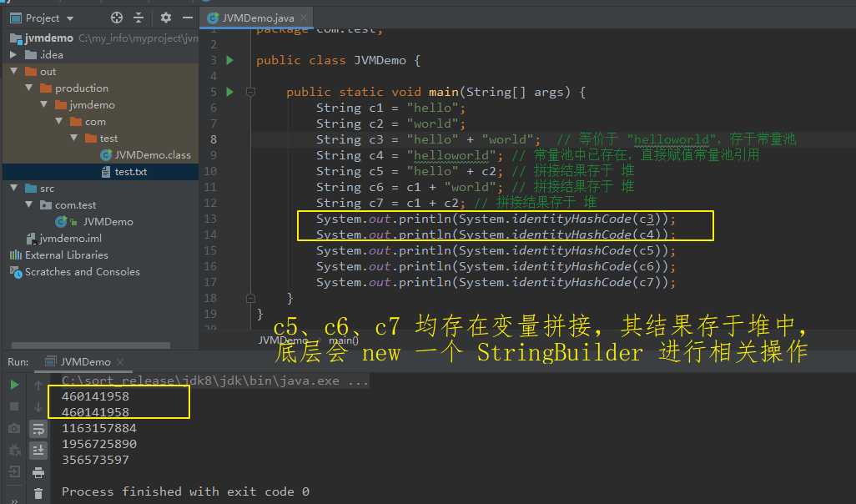The image size is (856, 504).
Task: Click console output 1163157884
Action: point(99,428)
